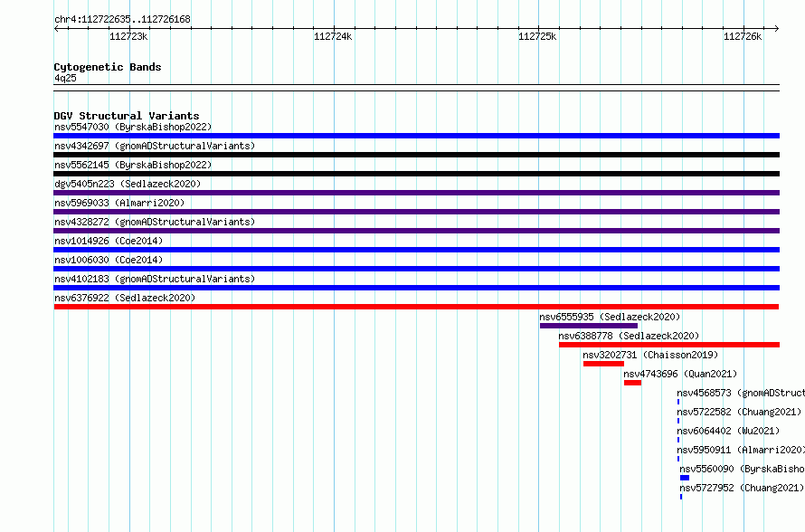Select the purple bar of dgv5405n223
The image size is (805, 532).
tap(416, 193)
